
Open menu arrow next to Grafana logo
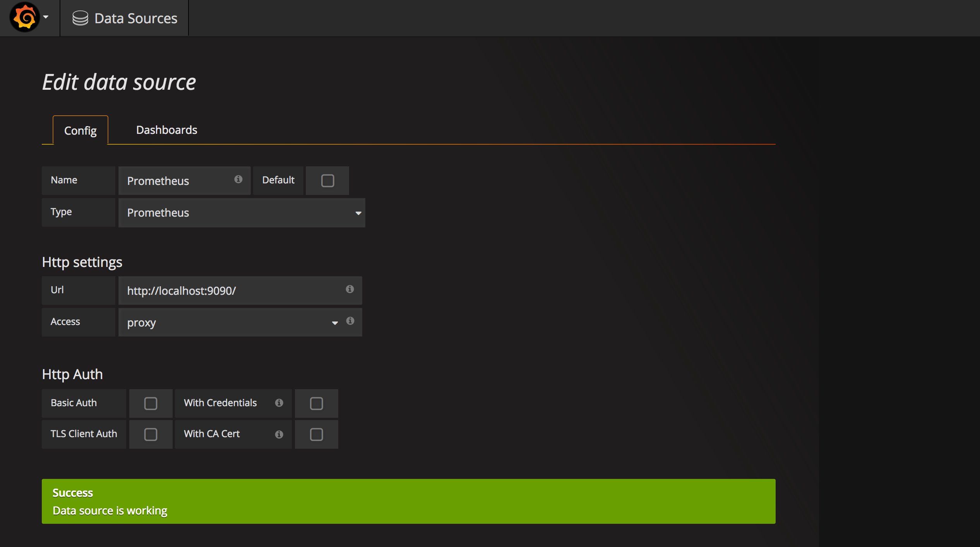tap(46, 17)
